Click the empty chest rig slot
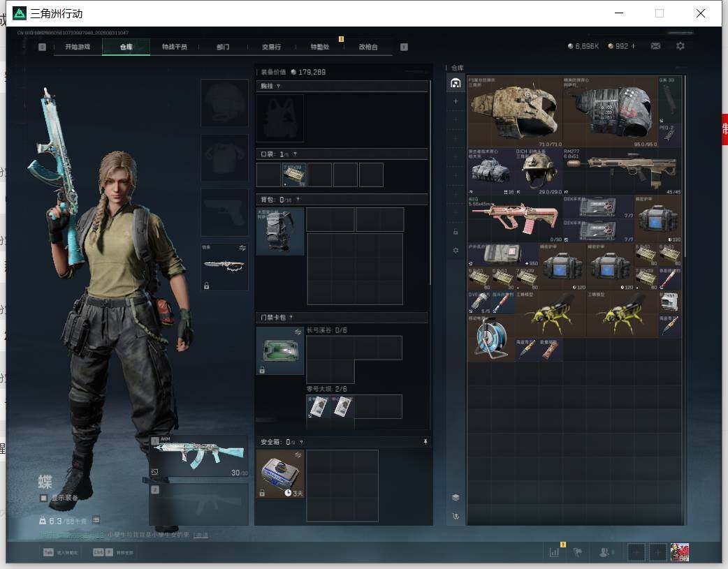The height and width of the screenshot is (569, 728). point(280,118)
